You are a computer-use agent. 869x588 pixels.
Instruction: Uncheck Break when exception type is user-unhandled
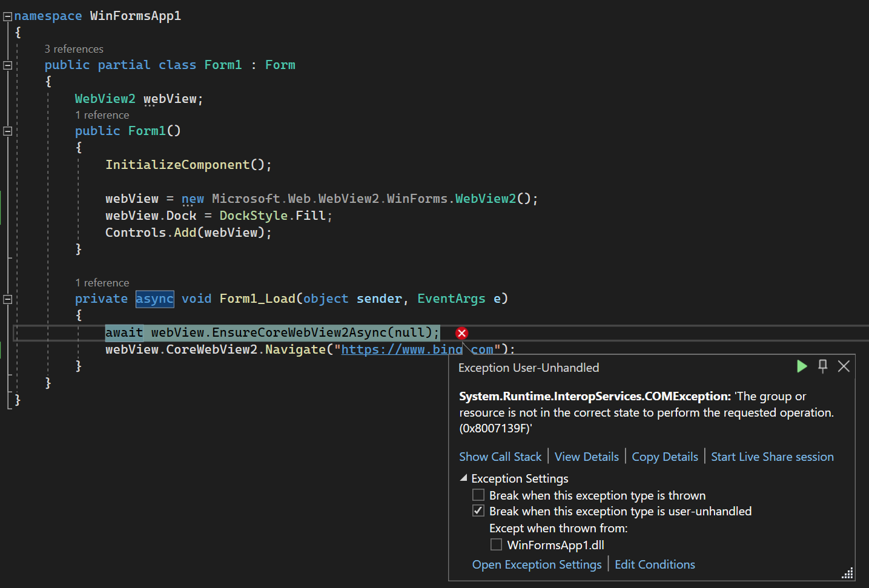[x=478, y=511]
